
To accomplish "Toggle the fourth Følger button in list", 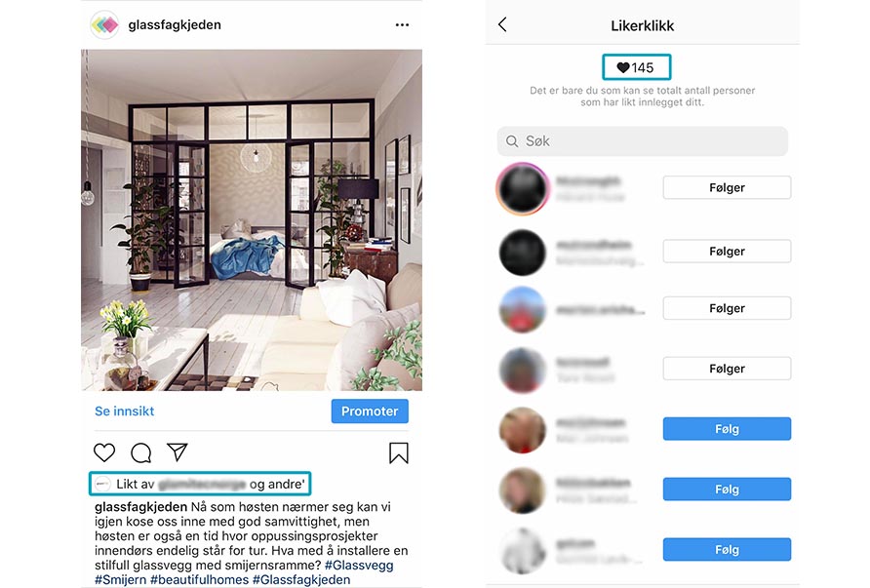I will click(727, 369).
